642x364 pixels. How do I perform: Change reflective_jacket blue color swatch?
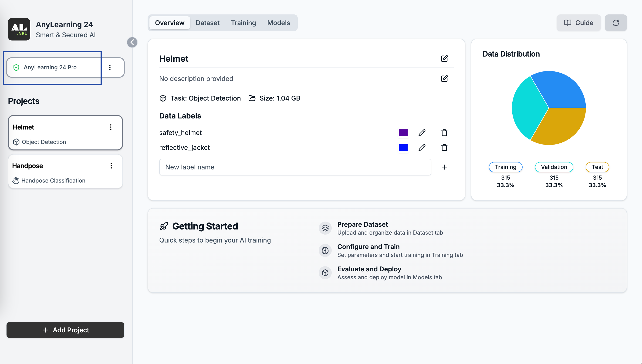403,148
